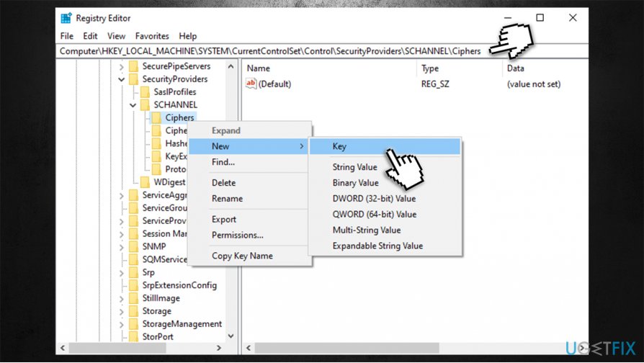Click the Registry Editor app icon in title bar
Screen dimensions: 644x363
[66, 18]
